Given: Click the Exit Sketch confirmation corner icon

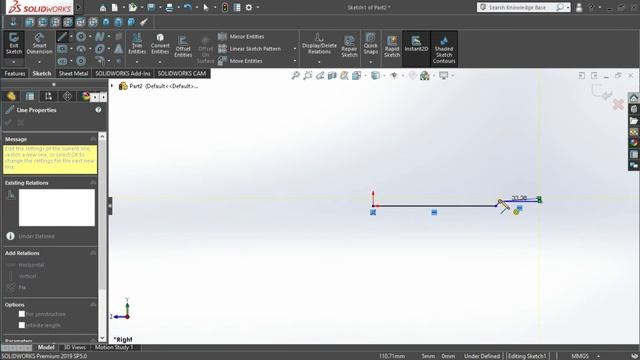Looking at the screenshot, I should (x=602, y=92).
